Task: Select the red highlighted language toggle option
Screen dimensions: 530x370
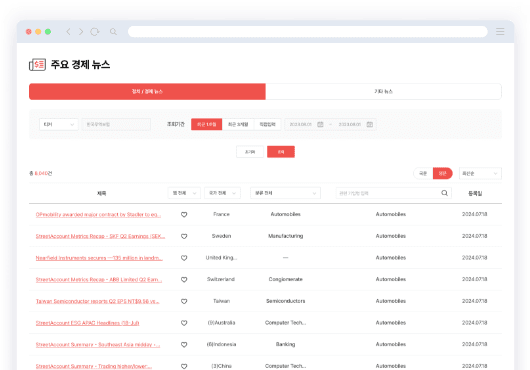Action: point(442,173)
